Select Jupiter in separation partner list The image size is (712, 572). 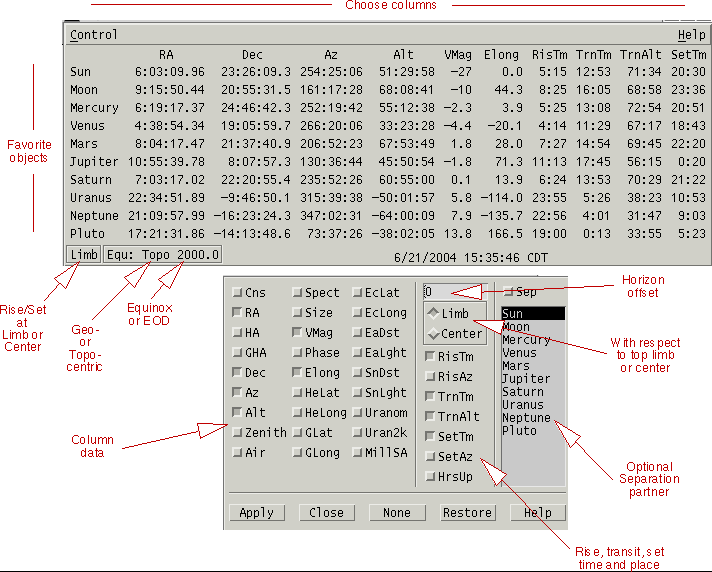[x=525, y=379]
